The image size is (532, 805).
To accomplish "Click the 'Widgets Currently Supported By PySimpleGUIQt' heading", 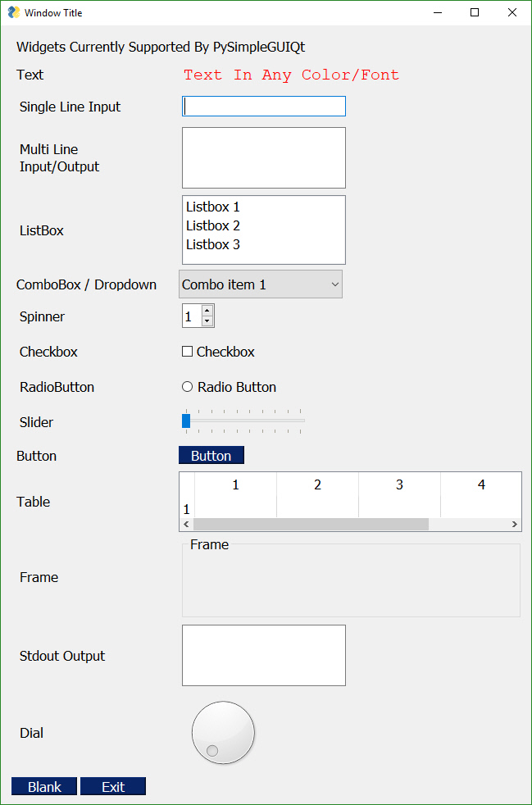I will click(161, 48).
